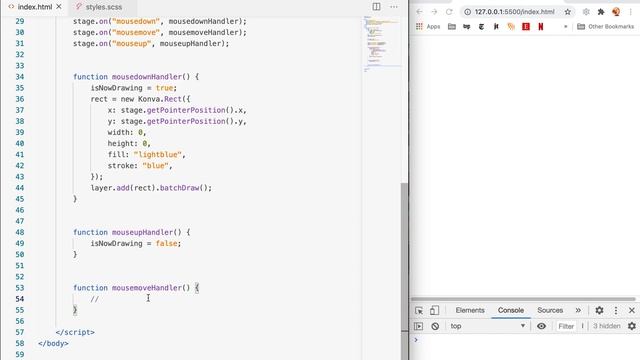The width and height of the screenshot is (640, 360).
Task: Click the comment on line 54
Action: pos(95,299)
